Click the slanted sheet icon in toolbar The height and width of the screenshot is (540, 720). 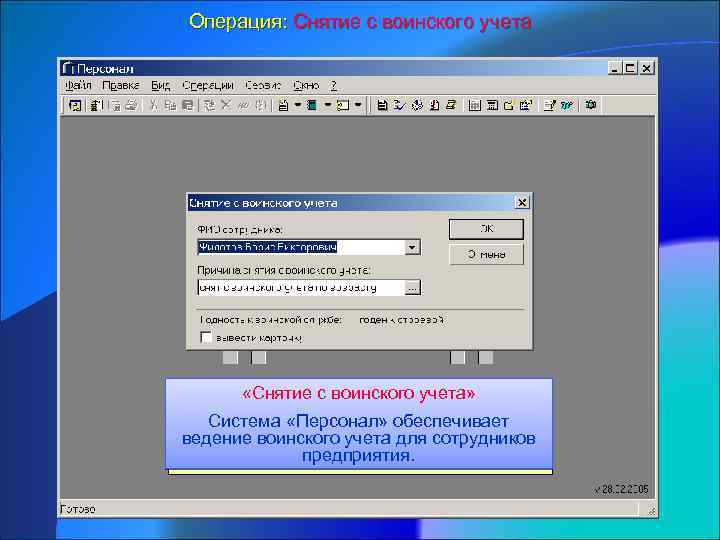[x=451, y=105]
